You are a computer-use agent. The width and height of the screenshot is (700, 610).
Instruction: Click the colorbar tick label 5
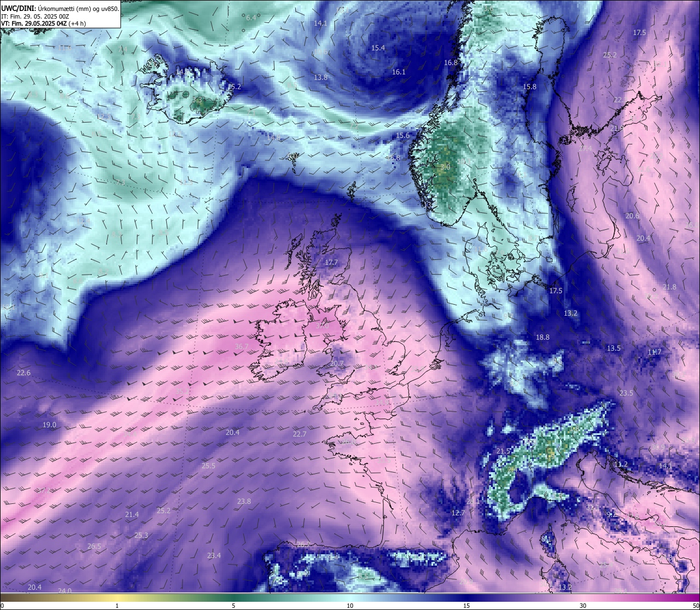point(234,606)
